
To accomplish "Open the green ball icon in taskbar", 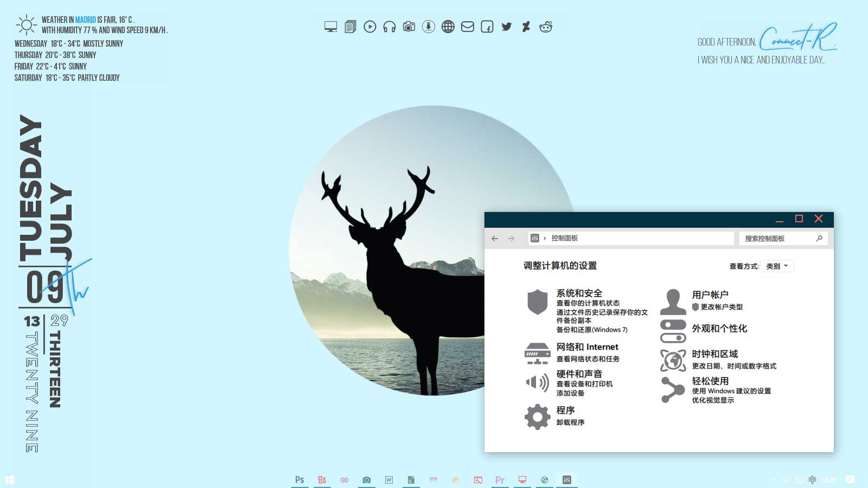I will (545, 480).
